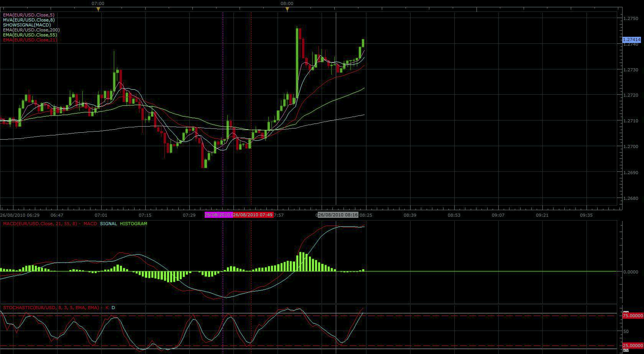
Task: Click the 26/08/2010 06:29 time axis label
Action: point(20,215)
